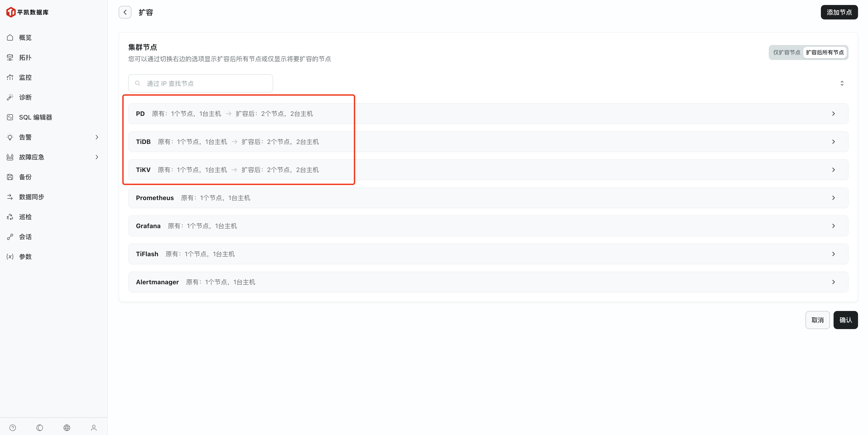This screenshot has width=868, height=435.
Task: Open SQL 编辑器 menu item
Action: tap(35, 117)
